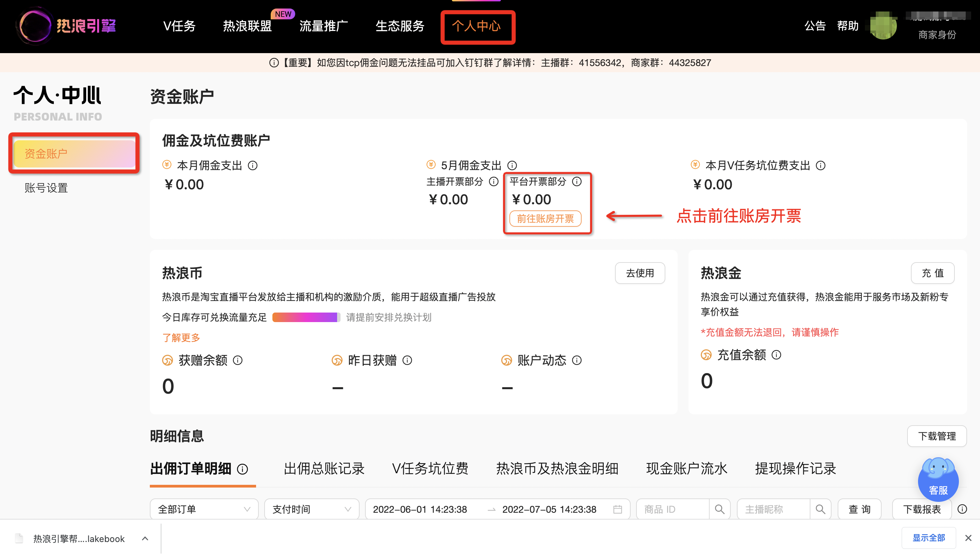This screenshot has height=557, width=980.
Task: Click 下载管理 button
Action: 937,436
